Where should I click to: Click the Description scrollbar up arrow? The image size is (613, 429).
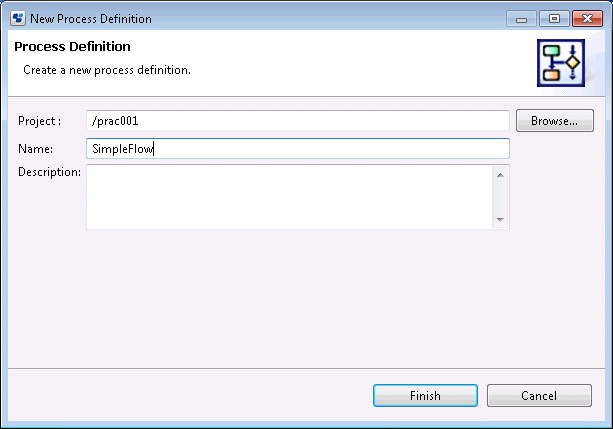pyautogui.click(x=500, y=175)
